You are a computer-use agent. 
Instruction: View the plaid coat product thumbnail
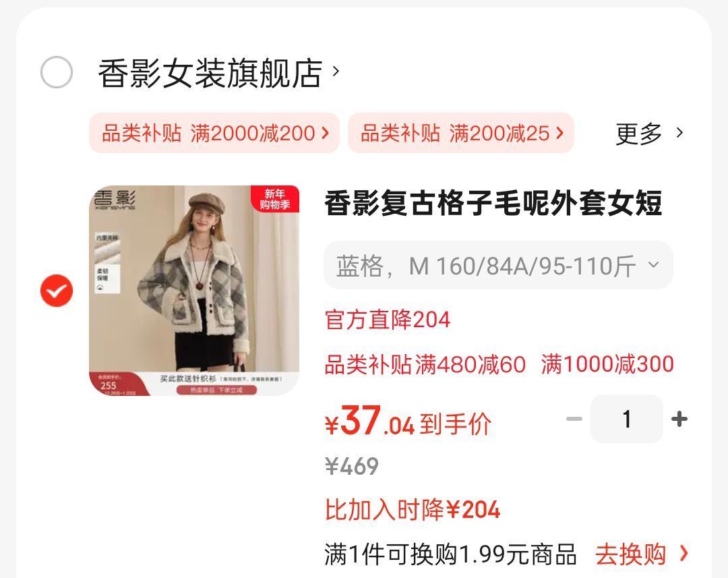click(194, 291)
